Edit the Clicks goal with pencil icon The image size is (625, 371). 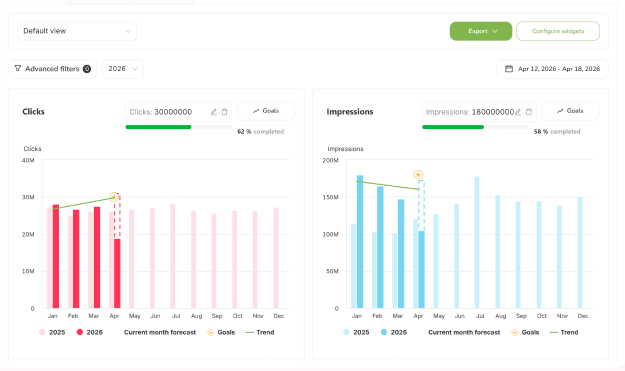(214, 112)
